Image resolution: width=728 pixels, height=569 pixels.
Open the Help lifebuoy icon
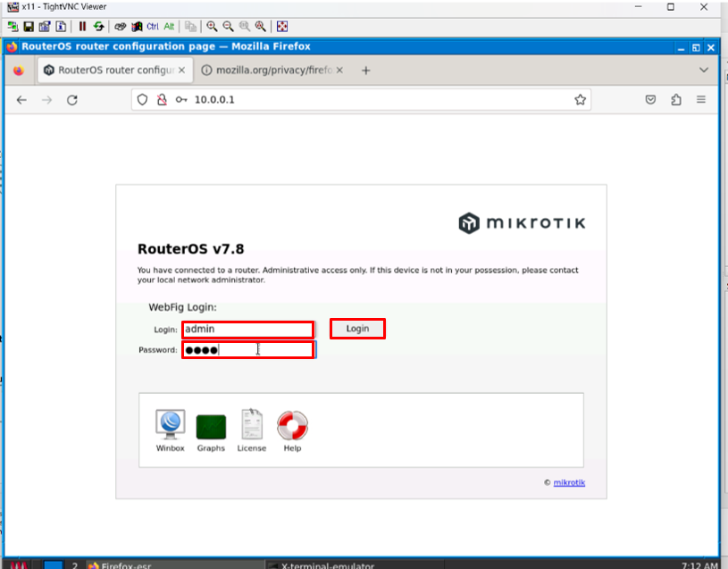(292, 426)
